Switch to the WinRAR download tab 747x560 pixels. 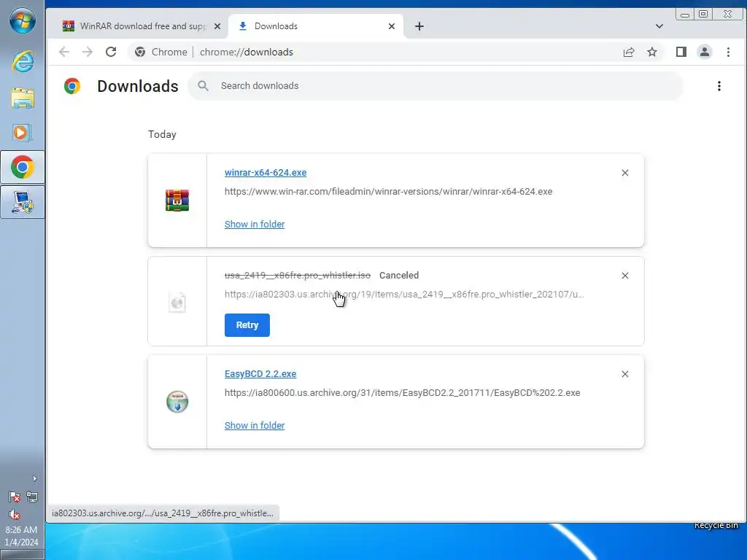(x=142, y=26)
